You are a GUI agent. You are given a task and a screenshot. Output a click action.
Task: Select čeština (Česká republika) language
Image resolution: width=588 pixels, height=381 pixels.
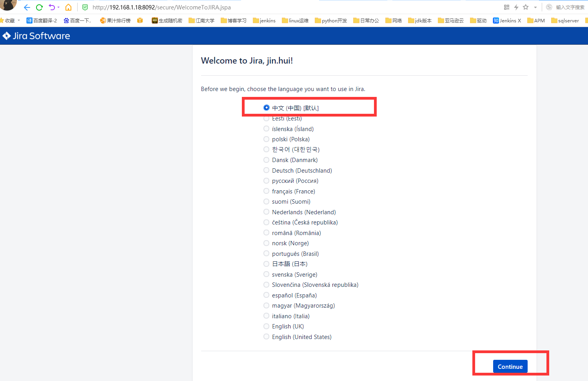pyautogui.click(x=267, y=222)
